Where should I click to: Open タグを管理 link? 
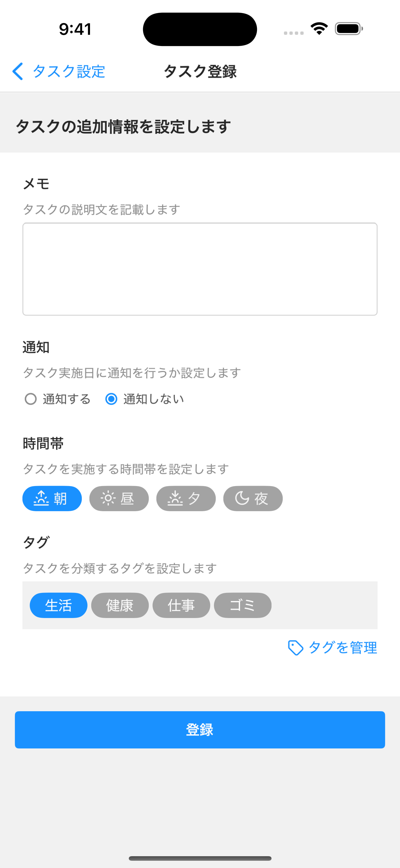click(343, 648)
